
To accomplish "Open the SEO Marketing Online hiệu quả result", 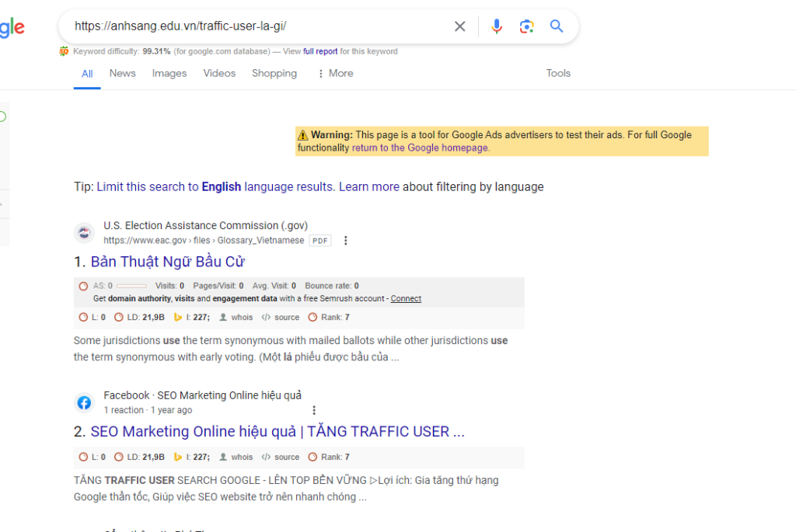I will (278, 432).
